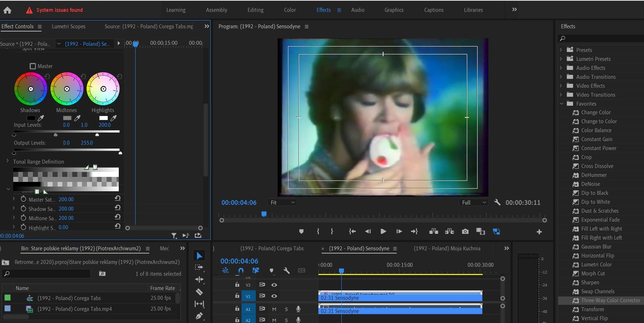Mute the A1 audio track
644x323 pixels.
(274, 309)
